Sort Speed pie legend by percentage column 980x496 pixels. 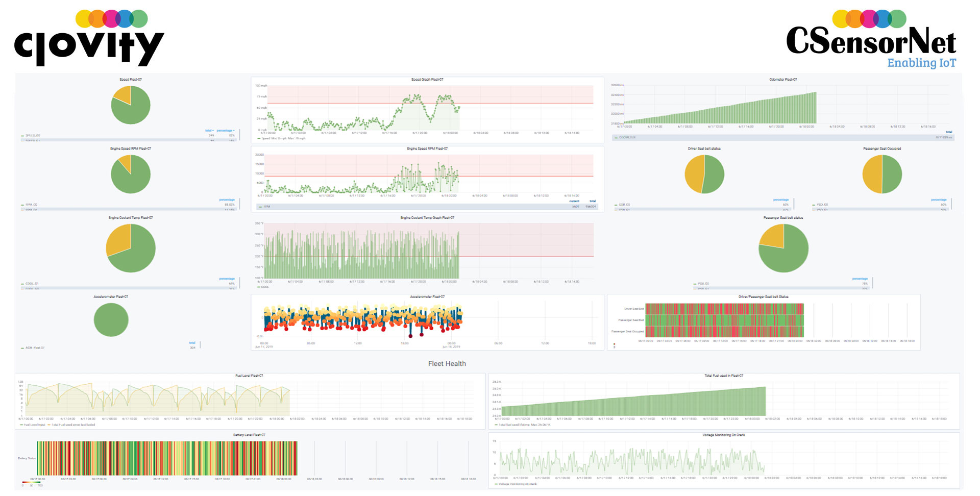pyautogui.click(x=226, y=131)
